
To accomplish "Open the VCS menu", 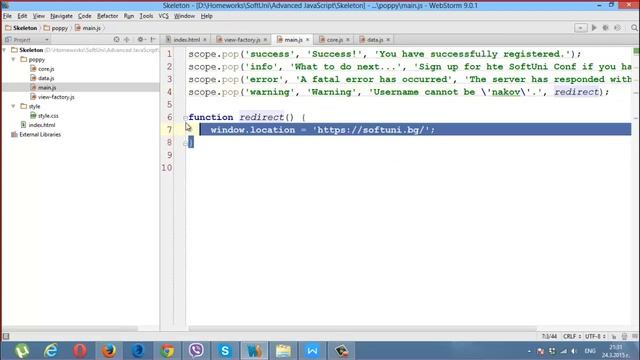I will click(163, 16).
